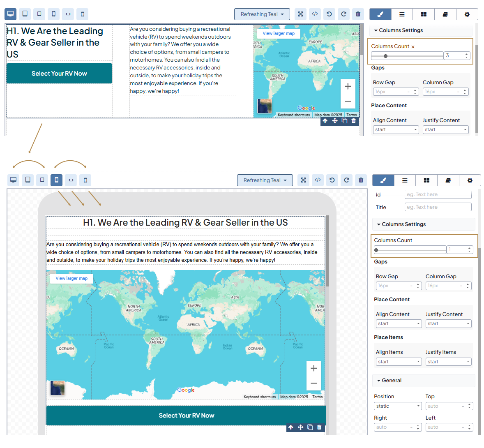484x448 pixels.
Task: Click the undo arrow in the lower toolbar
Action: coord(332,180)
